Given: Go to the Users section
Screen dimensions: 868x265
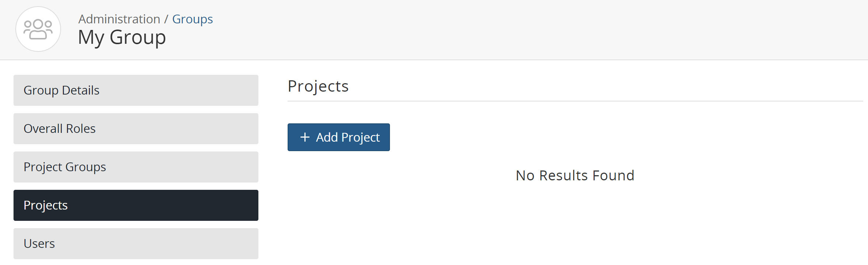Looking at the screenshot, I should [x=136, y=243].
